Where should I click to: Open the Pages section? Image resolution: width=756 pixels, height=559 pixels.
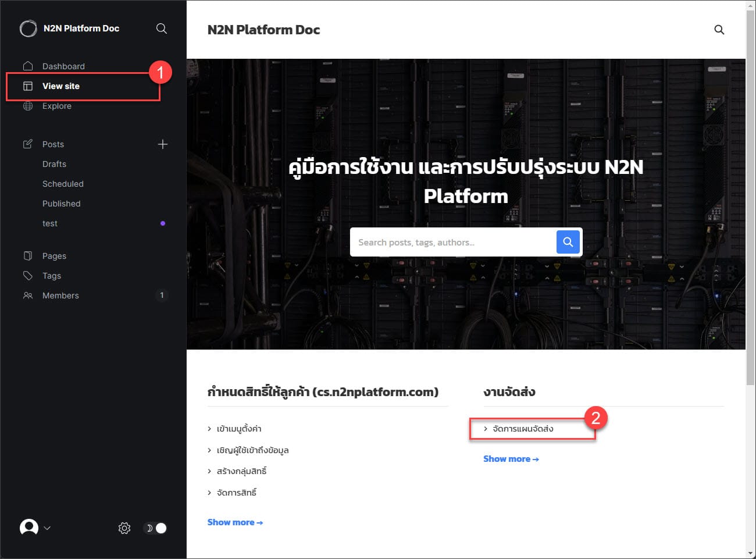54,256
